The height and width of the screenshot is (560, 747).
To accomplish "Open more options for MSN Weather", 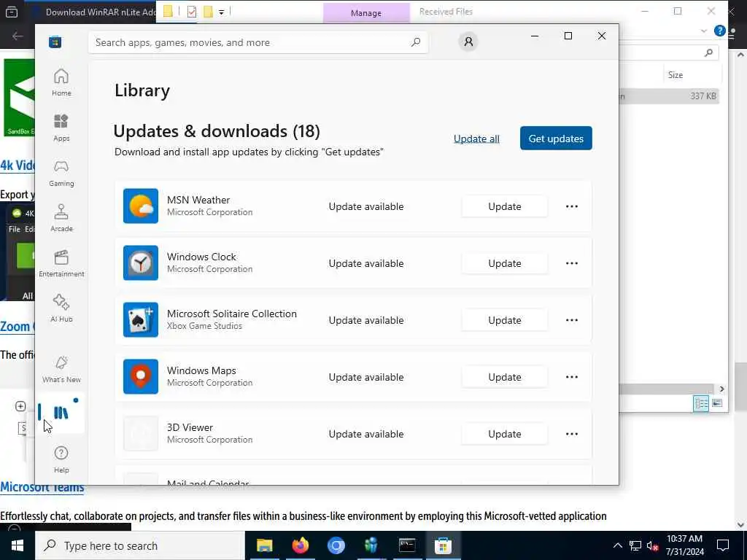I will [572, 206].
